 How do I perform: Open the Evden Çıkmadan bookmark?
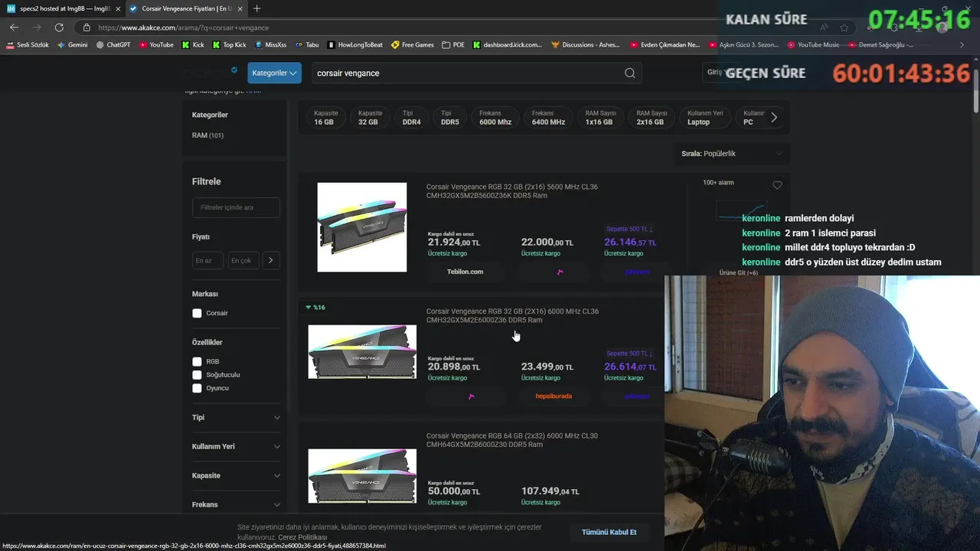(665, 45)
